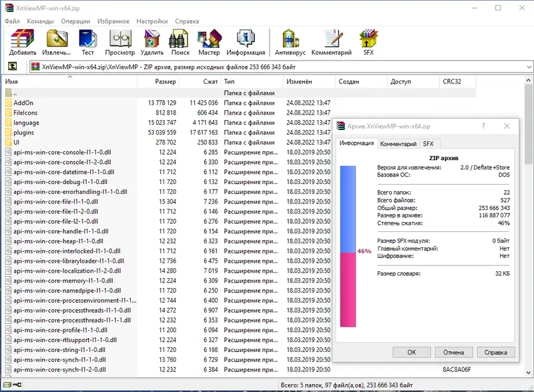Switch to the Комментарий dialog tab
Viewport: 534px width, 392px height.
pyautogui.click(x=398, y=143)
